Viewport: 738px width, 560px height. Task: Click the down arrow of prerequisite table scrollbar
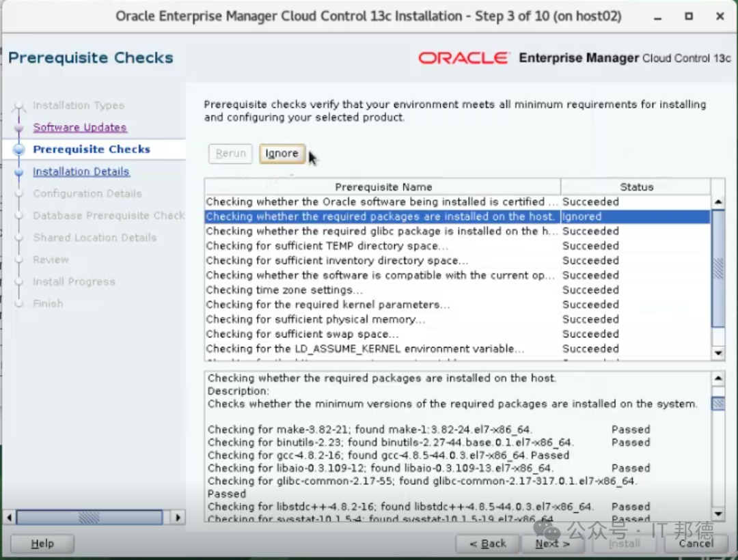(718, 353)
